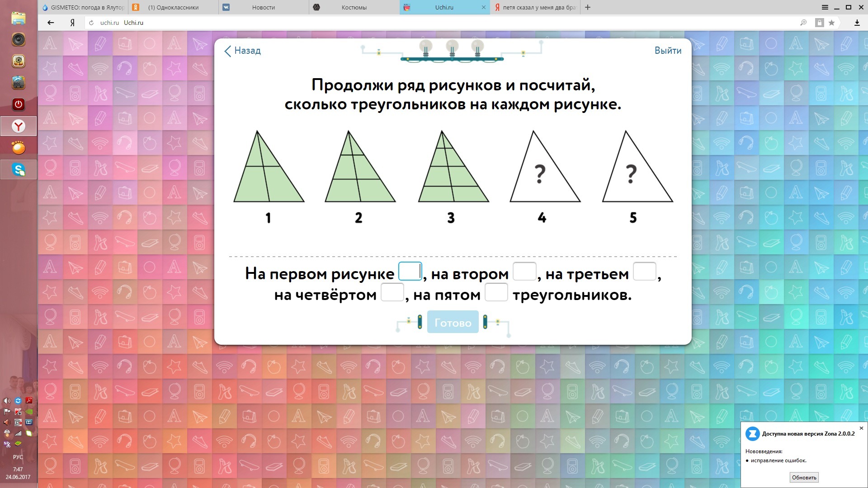Open the browser hamburger menu
This screenshot has height=488, width=868.
pyautogui.click(x=825, y=7)
